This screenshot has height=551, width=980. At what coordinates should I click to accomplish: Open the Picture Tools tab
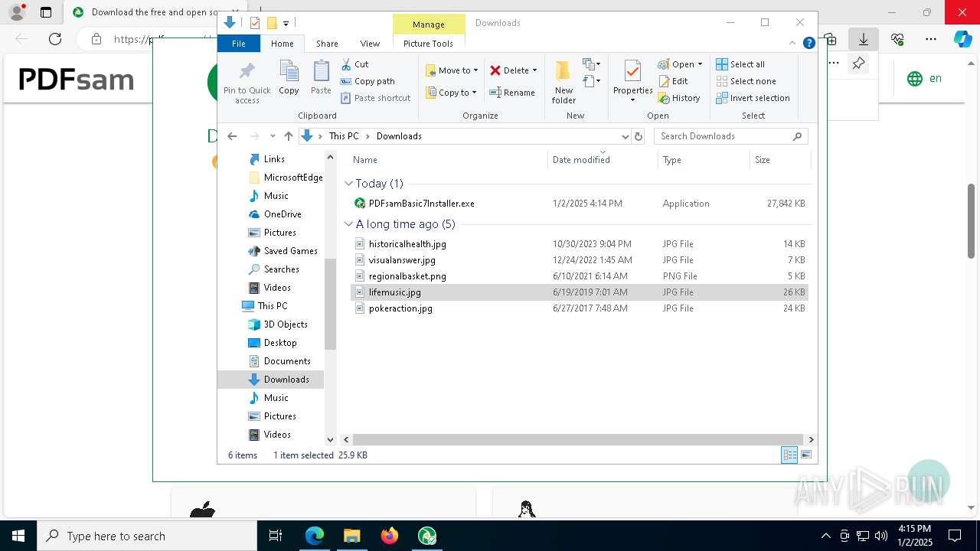[428, 44]
